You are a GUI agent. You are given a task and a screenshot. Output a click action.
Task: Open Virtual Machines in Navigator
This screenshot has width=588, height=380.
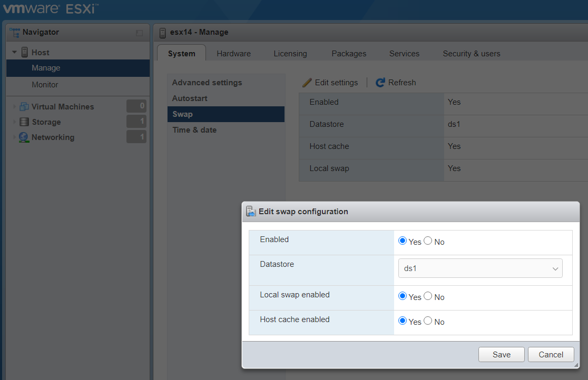pyautogui.click(x=63, y=107)
